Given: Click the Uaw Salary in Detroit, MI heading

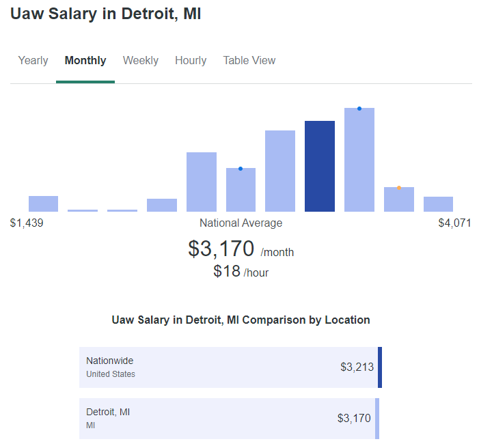Looking at the screenshot, I should pyautogui.click(x=106, y=14).
